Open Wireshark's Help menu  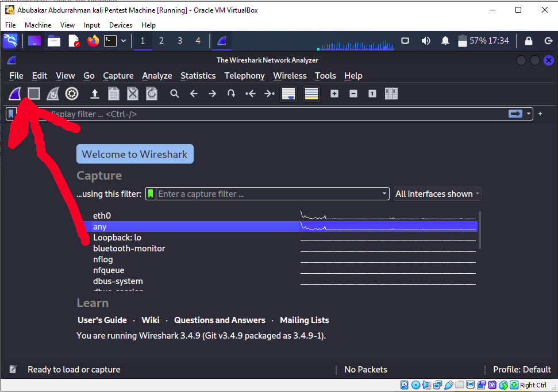pos(353,76)
